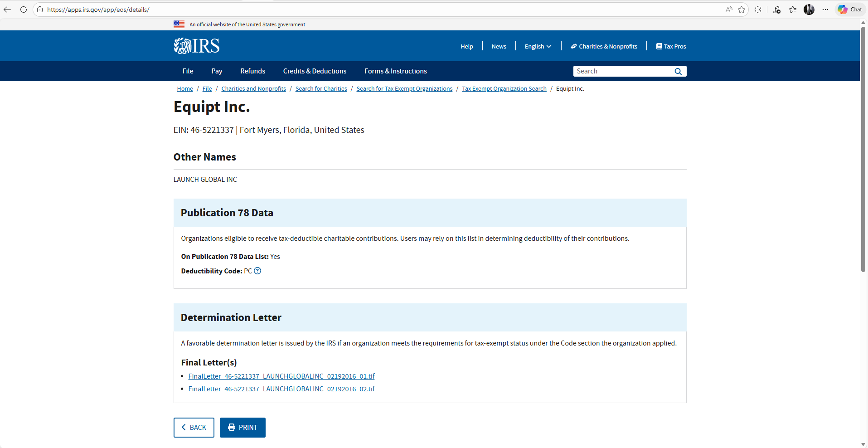Open browser settings and more menu
Viewport: 868px width, 448px height.
pos(825,10)
